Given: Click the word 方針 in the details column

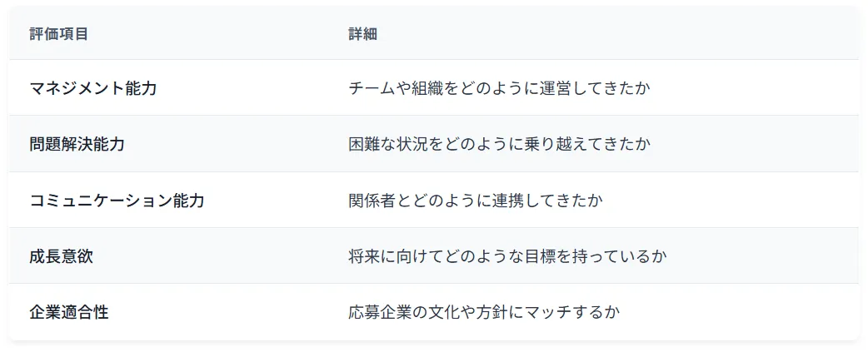Looking at the screenshot, I should click(x=491, y=313).
